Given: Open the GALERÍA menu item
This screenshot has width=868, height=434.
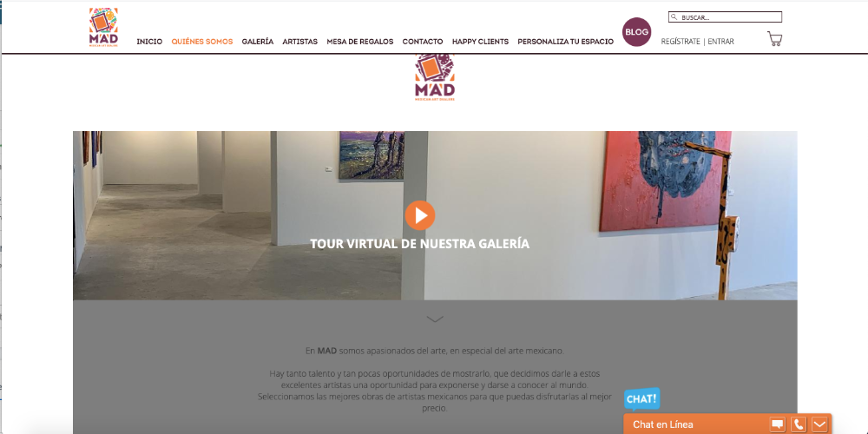Looking at the screenshot, I should coord(258,42).
